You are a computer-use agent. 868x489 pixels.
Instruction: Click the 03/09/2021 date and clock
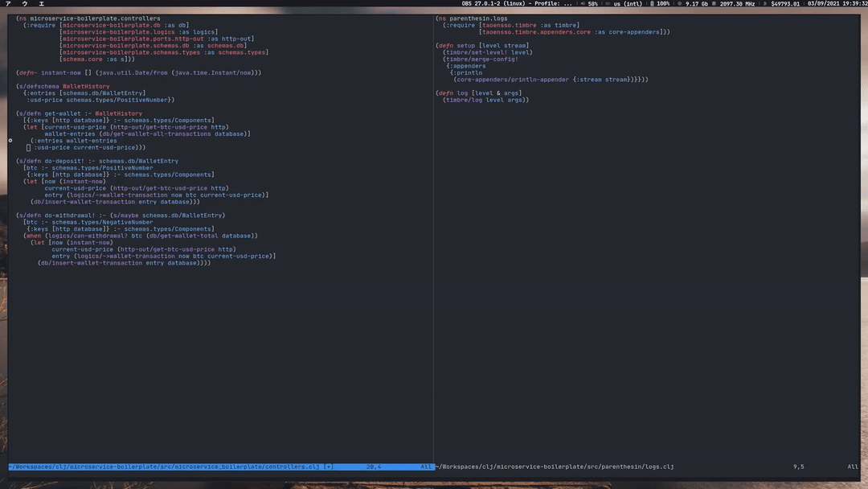(x=837, y=3)
